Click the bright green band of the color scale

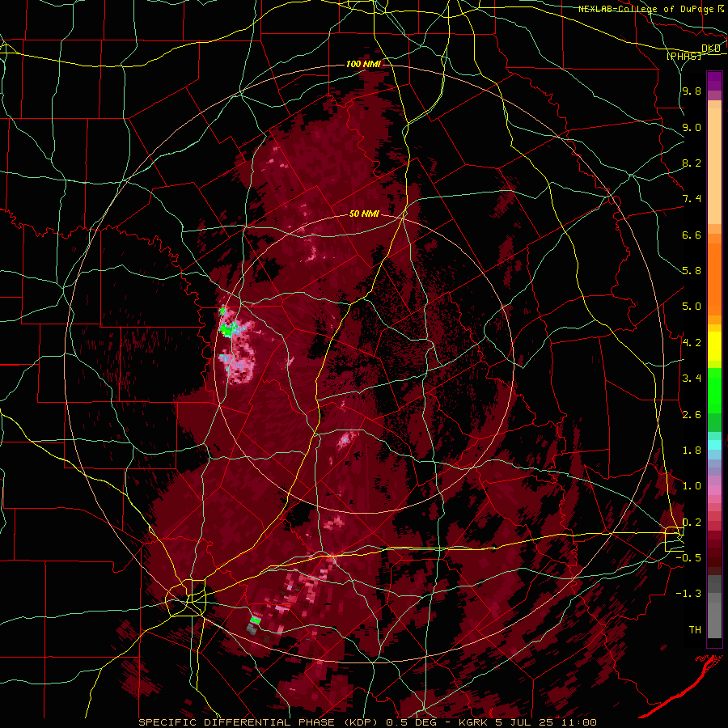[714, 391]
